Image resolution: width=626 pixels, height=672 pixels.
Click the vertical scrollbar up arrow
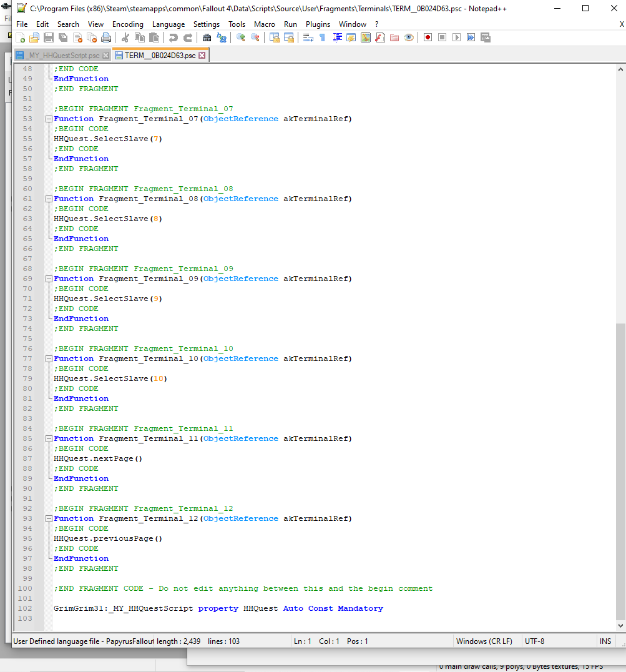tap(620, 69)
